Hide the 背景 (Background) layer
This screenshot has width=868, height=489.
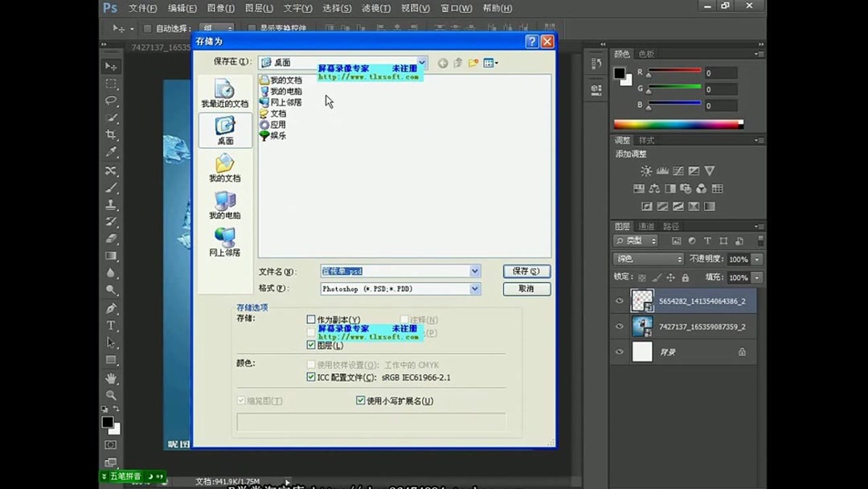(619, 351)
